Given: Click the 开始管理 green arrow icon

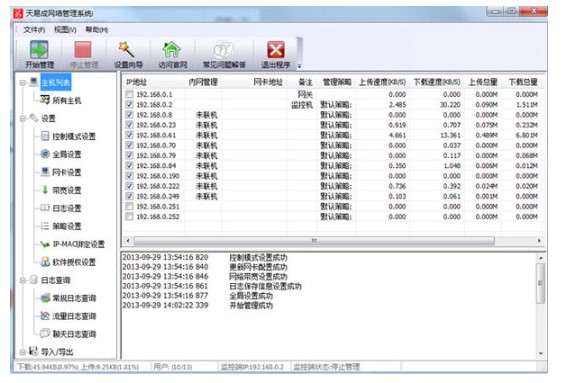Looking at the screenshot, I should click(39, 49).
